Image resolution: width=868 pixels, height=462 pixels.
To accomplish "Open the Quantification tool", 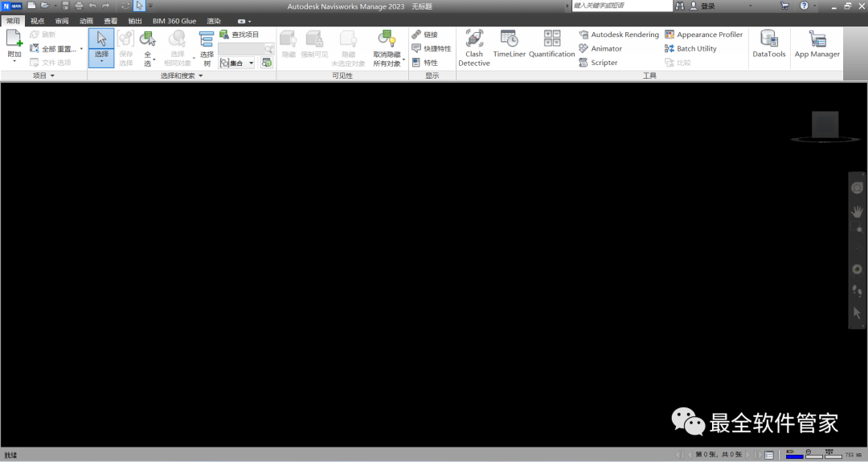I will pos(551,44).
